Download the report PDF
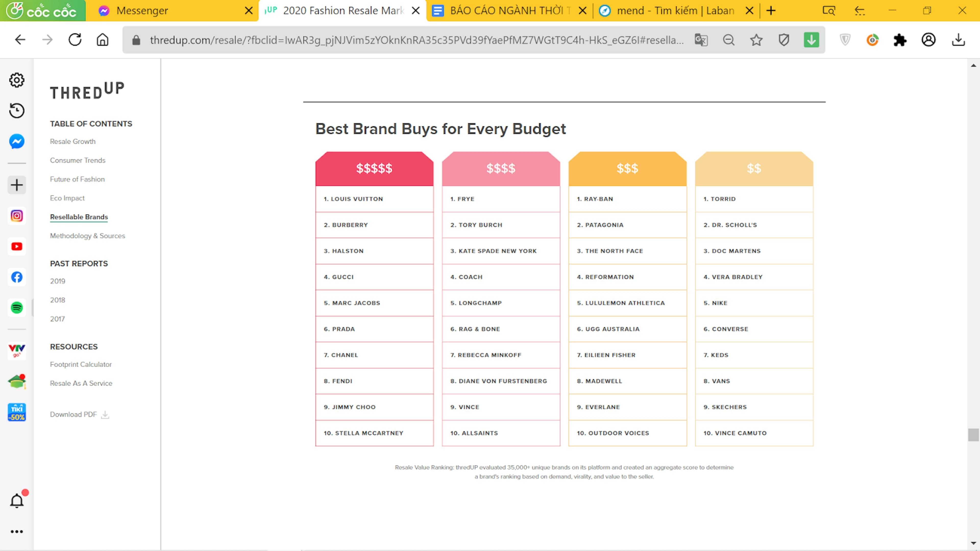 [x=80, y=415]
